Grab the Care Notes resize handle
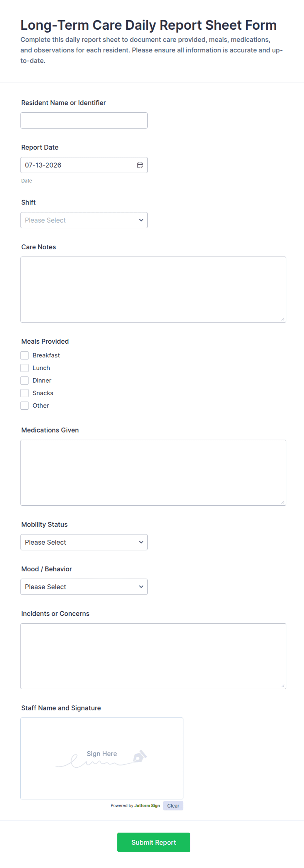Viewport: 304px width, 868px height. pyautogui.click(x=283, y=319)
